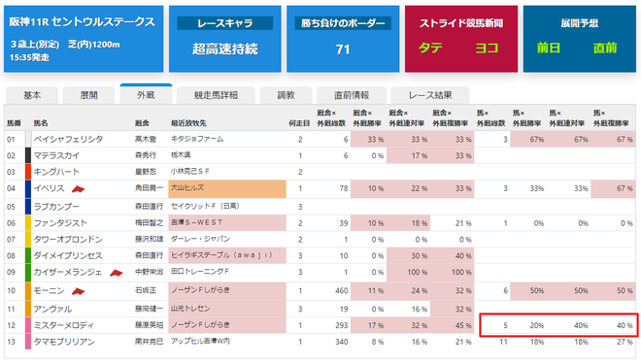The height and width of the screenshot is (364, 641).
Task: Switch to the 基本 tab
Action: pyautogui.click(x=32, y=95)
